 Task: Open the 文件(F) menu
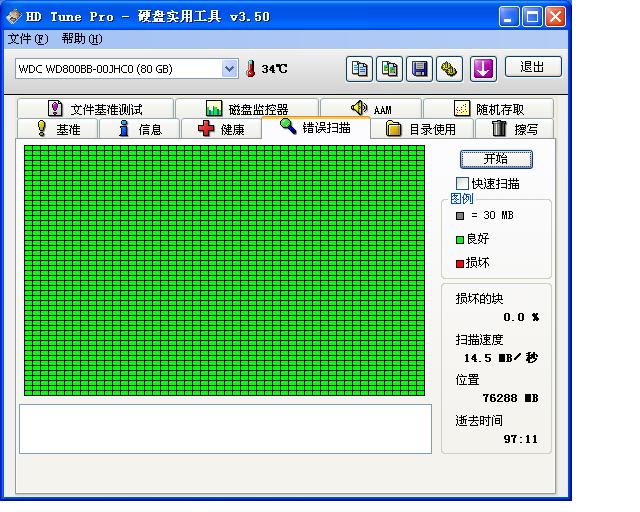28,39
